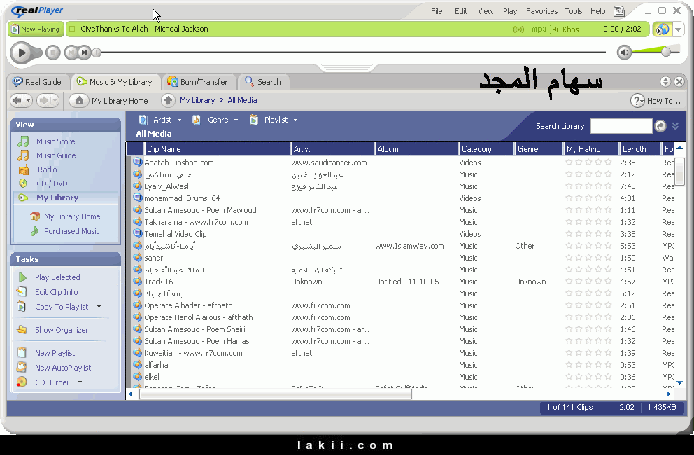Click the globe icon on the green bar
This screenshot has height=455, width=694.
click(662, 29)
